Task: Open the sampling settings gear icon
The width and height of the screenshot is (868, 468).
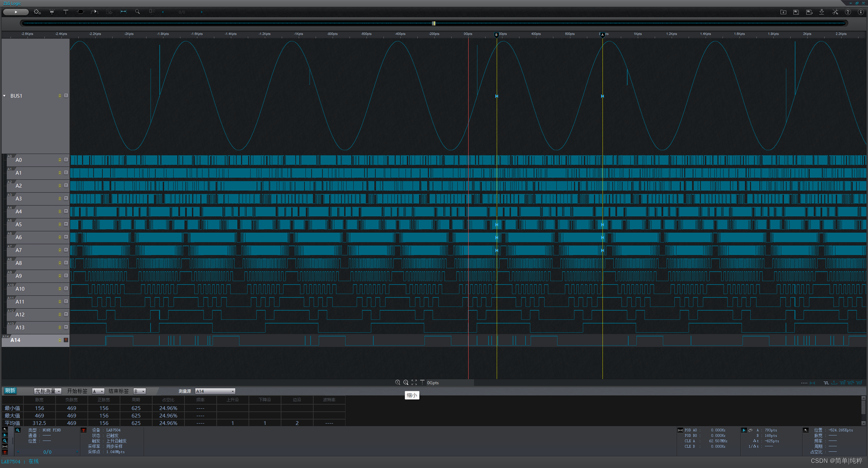Action: (x=37, y=12)
